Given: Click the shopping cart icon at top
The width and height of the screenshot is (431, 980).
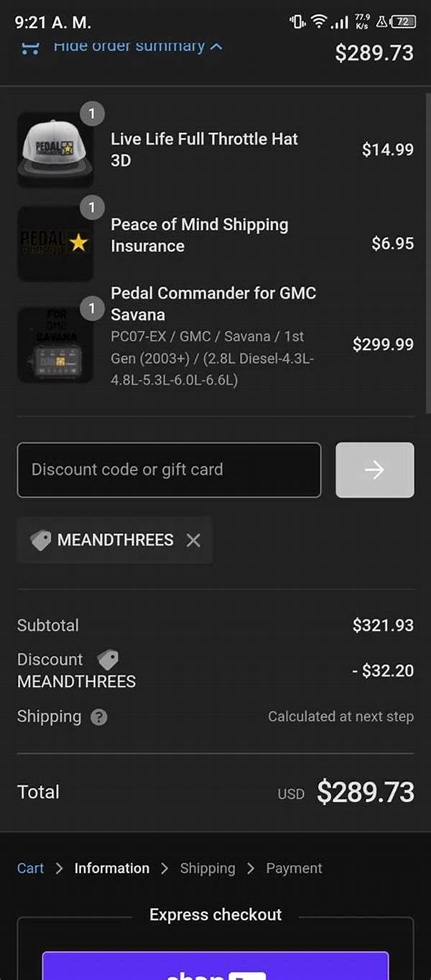Looking at the screenshot, I should click(x=30, y=47).
